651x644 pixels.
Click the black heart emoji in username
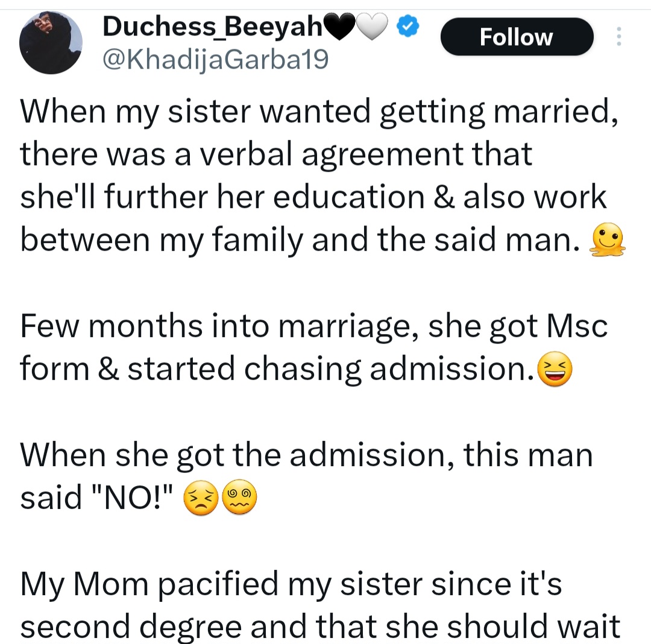pyautogui.click(x=339, y=27)
